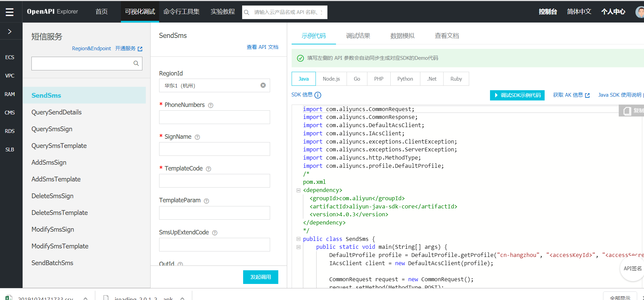The width and height of the screenshot is (644, 300).
Task: Open the RegionId dropdown
Action: 214,85
